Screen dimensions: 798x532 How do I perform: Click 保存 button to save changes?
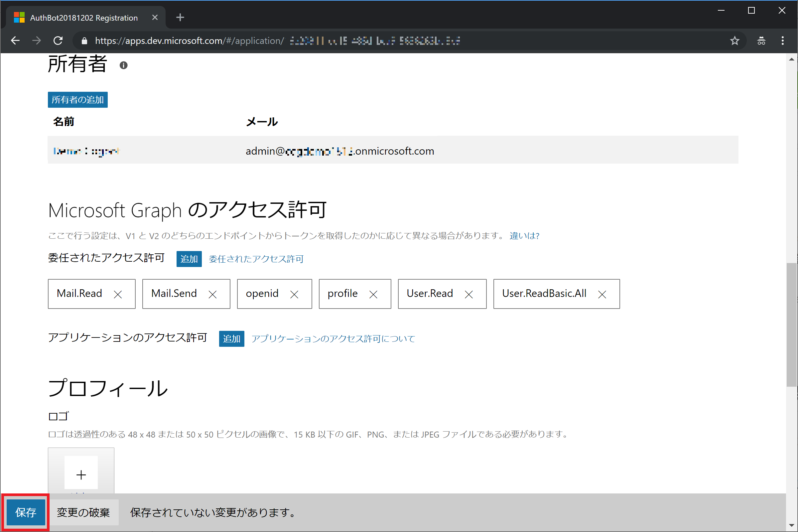[26, 512]
